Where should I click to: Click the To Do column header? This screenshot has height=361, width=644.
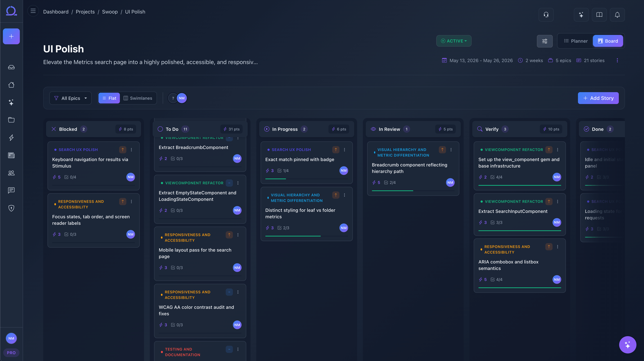coord(200,129)
